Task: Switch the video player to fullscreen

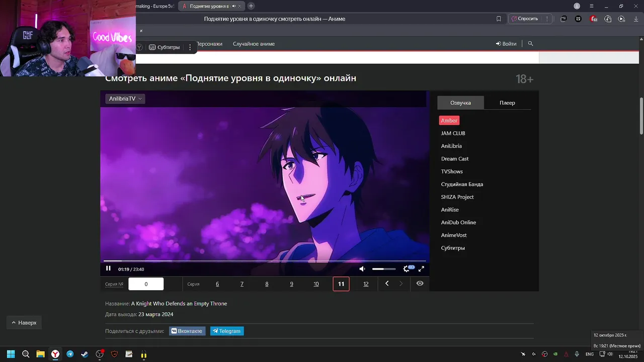Action: click(x=422, y=269)
